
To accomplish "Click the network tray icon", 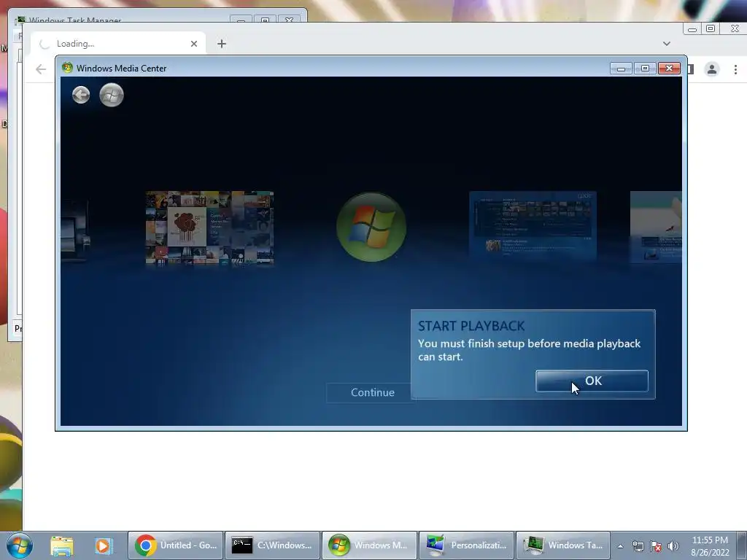I will 638,546.
